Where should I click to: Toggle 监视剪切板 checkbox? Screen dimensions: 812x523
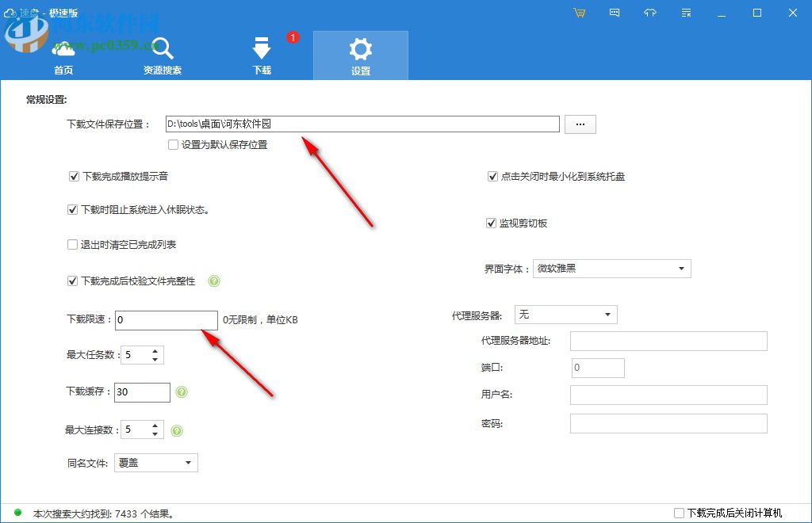click(492, 223)
